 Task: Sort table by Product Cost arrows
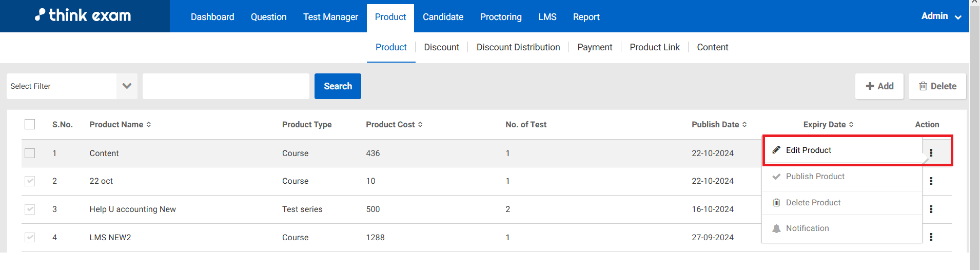420,125
